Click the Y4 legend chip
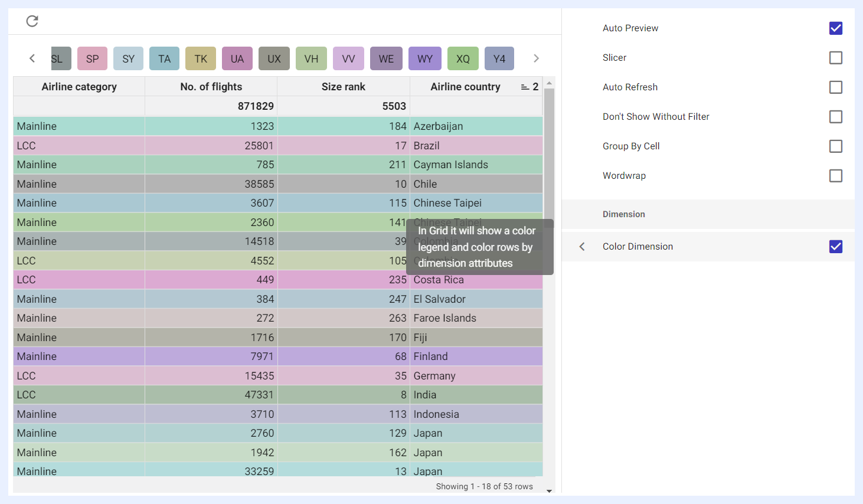Image resolution: width=863 pixels, height=504 pixels. click(x=499, y=58)
